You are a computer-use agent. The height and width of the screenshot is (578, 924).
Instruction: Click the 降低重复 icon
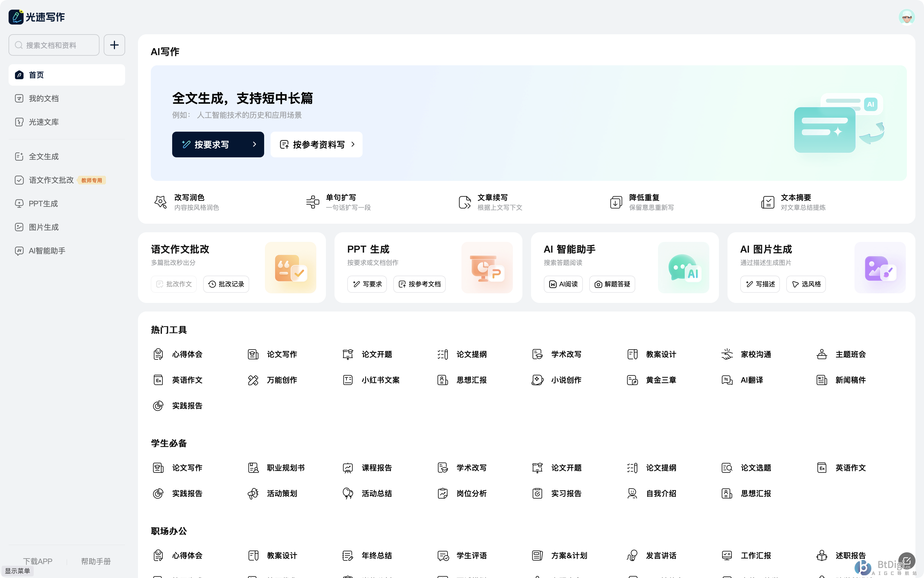(x=616, y=202)
